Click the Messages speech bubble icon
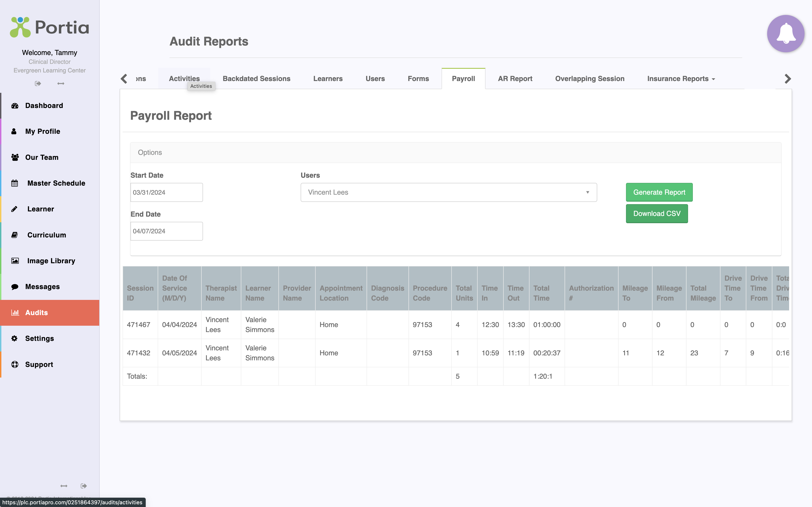The height and width of the screenshot is (507, 812). click(x=15, y=287)
